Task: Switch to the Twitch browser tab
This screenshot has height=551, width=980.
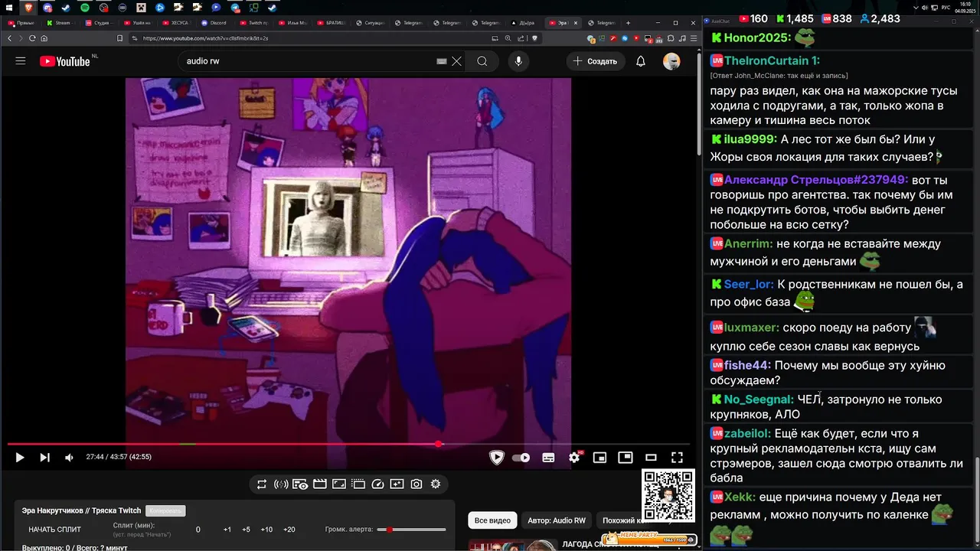Action: (253, 23)
